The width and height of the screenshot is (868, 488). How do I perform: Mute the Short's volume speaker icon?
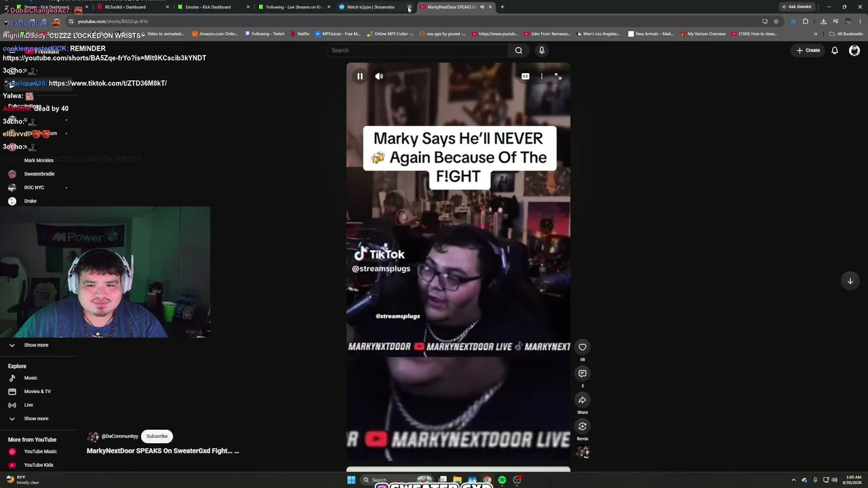pyautogui.click(x=379, y=77)
